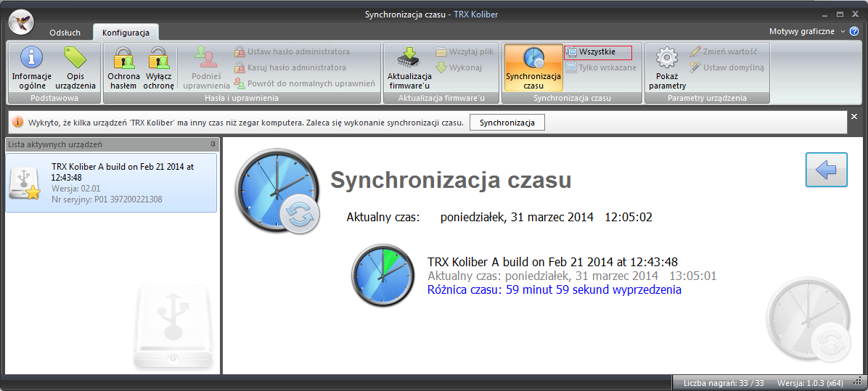This screenshot has width=868, height=391.
Task: Click 'Wersja: 1.0.3 (x64)' status text
Action: pyautogui.click(x=810, y=383)
